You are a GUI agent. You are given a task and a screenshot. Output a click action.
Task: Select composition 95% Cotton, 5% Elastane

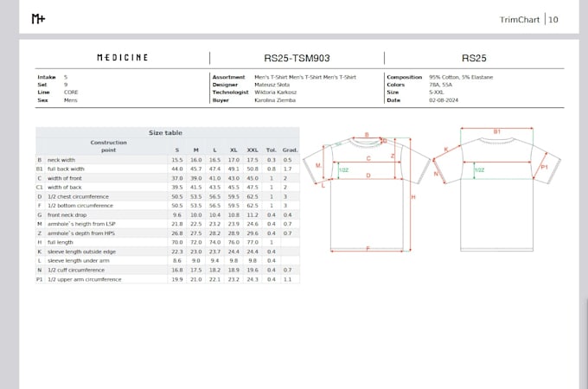pos(461,77)
